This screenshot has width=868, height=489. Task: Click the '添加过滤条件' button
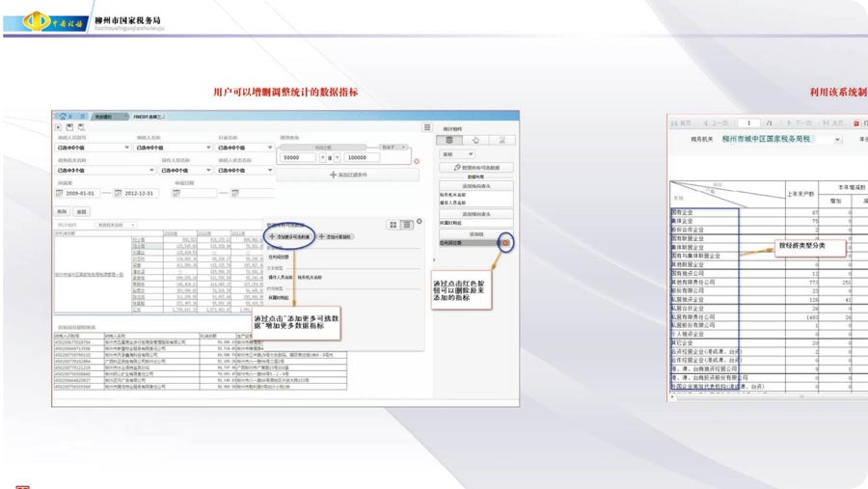(347, 176)
